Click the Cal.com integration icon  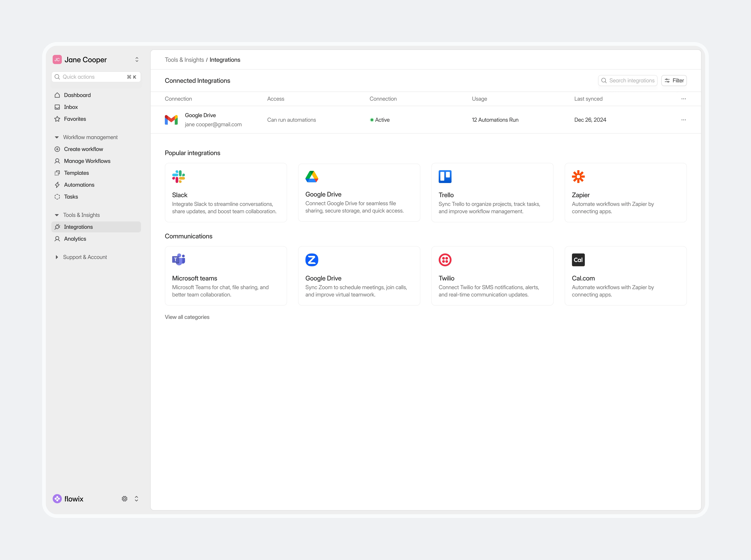click(579, 259)
